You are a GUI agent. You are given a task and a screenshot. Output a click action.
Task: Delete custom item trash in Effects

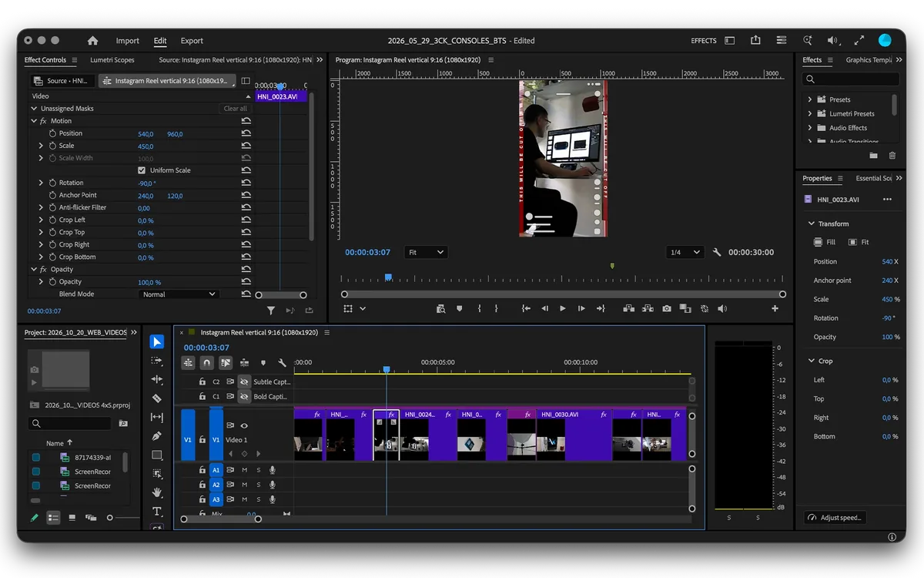(892, 156)
